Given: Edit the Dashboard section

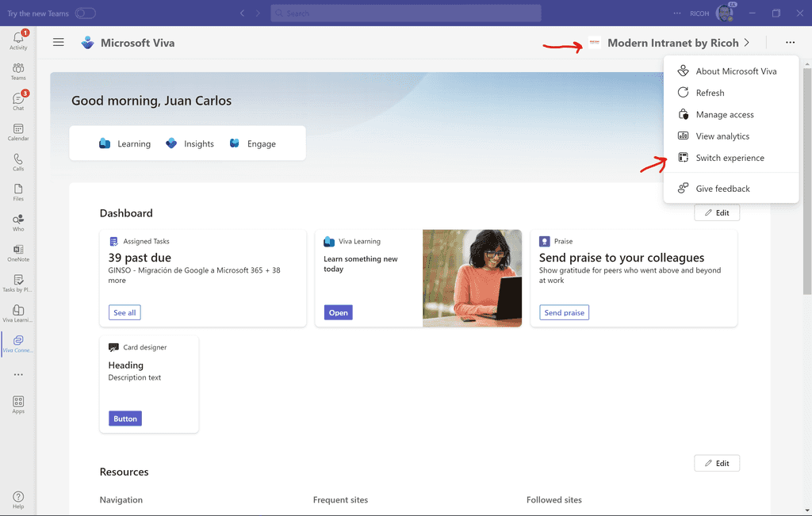Looking at the screenshot, I should coord(717,212).
